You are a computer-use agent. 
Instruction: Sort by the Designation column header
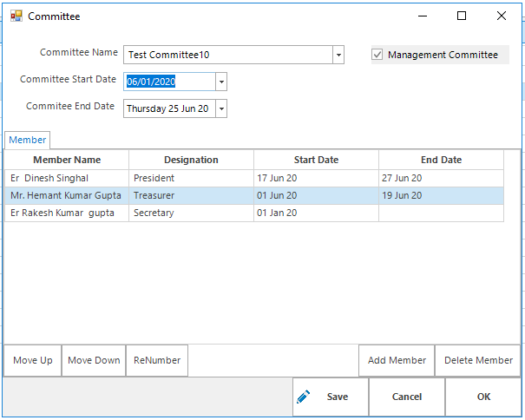[x=191, y=160]
